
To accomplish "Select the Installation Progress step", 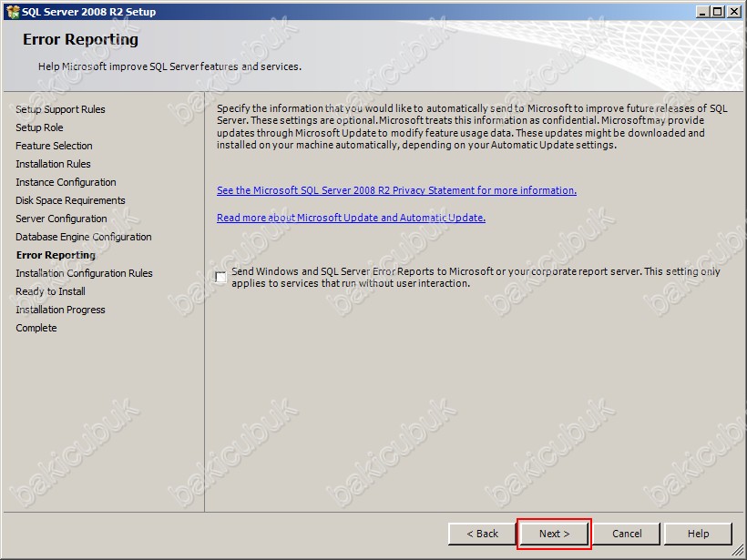I will (60, 310).
